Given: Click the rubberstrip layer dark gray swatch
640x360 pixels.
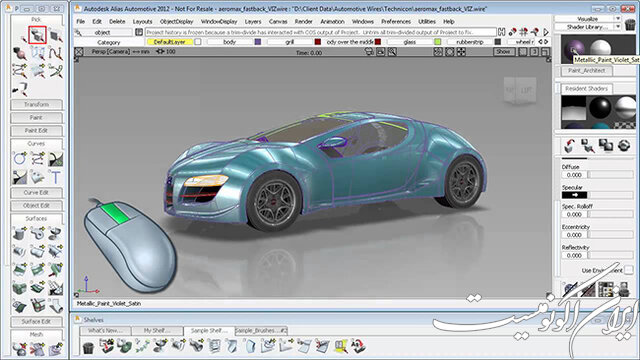Looking at the screenshot, I should [x=497, y=42].
